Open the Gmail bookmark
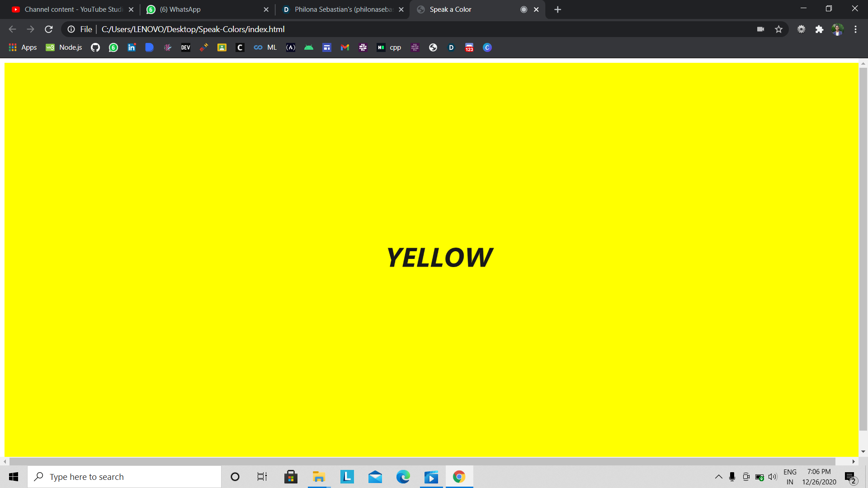 pos(345,47)
